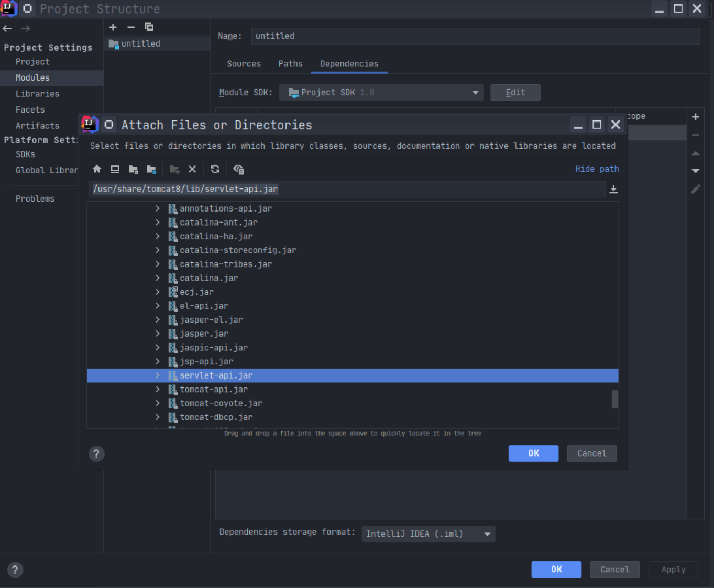The image size is (714, 588).
Task: Click the Project directory icon
Action: [133, 169]
